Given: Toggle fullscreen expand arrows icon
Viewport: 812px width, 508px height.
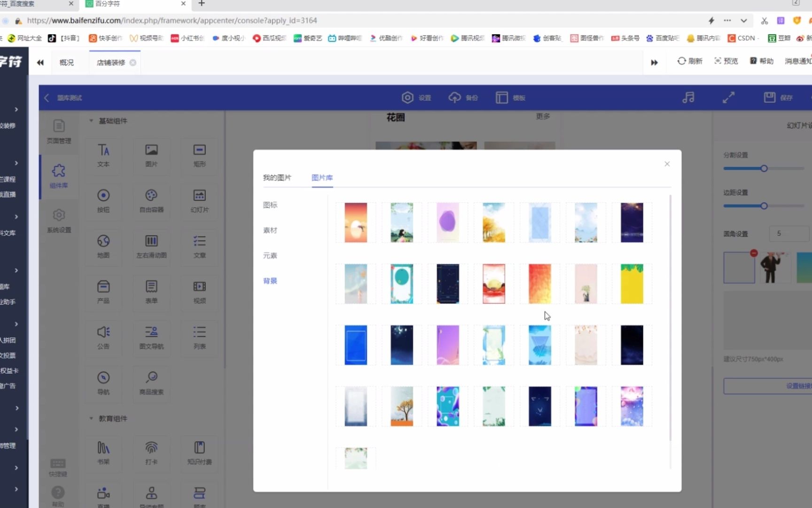Looking at the screenshot, I should click(x=728, y=97).
